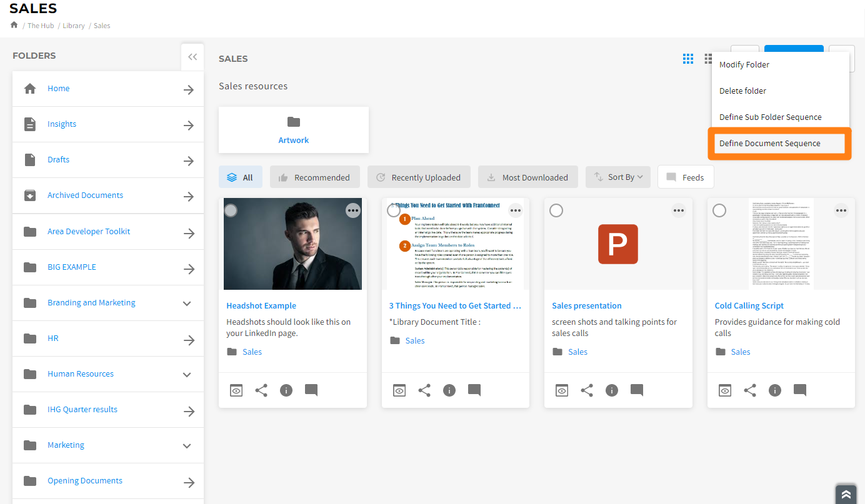865x504 pixels.
Task: Open the Sort By dropdown
Action: pyautogui.click(x=618, y=177)
